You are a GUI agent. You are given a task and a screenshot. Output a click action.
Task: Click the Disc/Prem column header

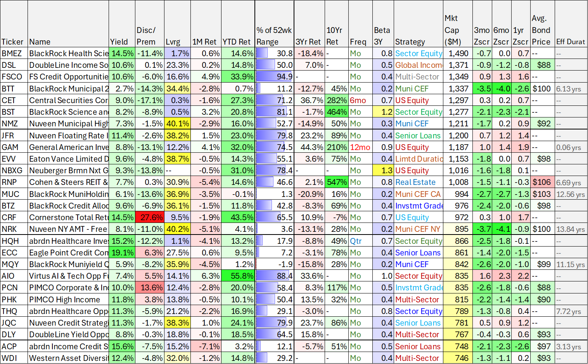click(150, 24)
